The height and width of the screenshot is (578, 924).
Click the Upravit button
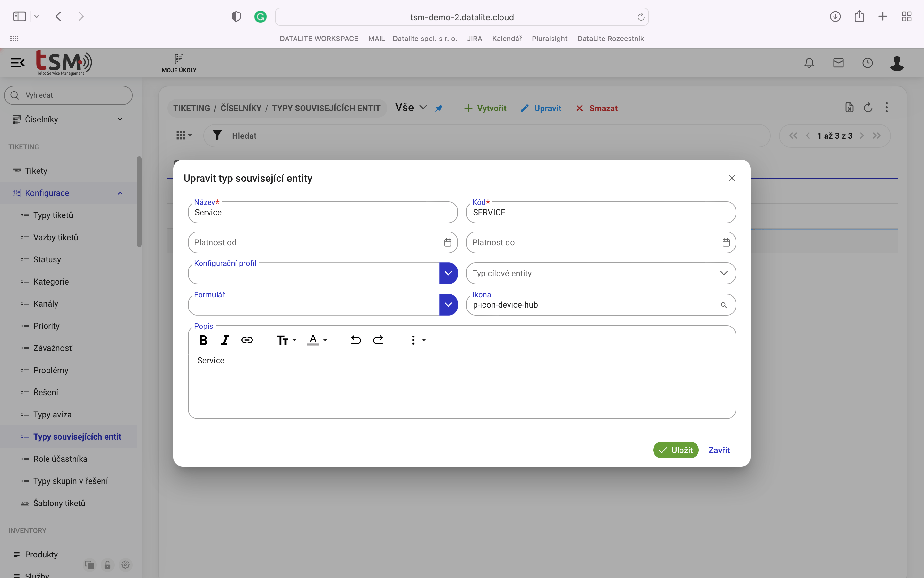pyautogui.click(x=541, y=108)
